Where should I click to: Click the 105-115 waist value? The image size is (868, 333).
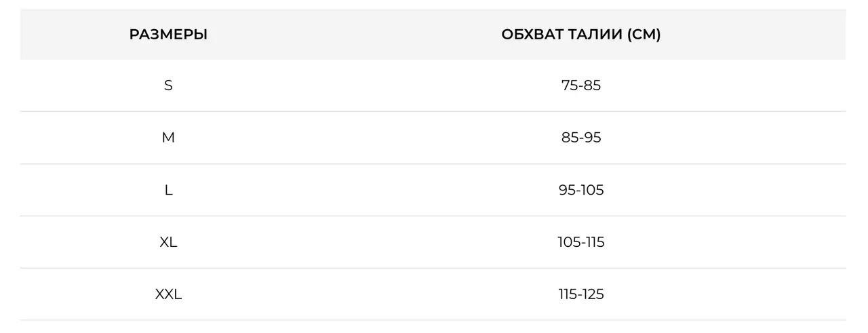[x=581, y=242]
